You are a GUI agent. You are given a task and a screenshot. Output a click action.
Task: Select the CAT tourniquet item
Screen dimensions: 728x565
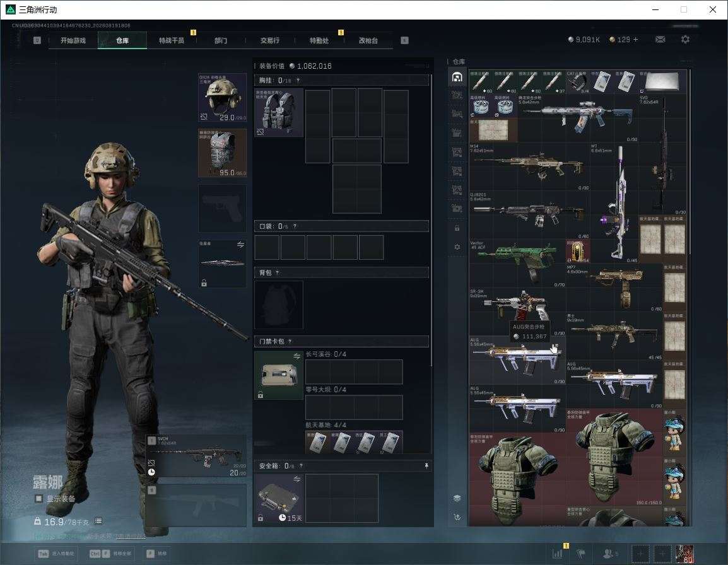point(578,82)
